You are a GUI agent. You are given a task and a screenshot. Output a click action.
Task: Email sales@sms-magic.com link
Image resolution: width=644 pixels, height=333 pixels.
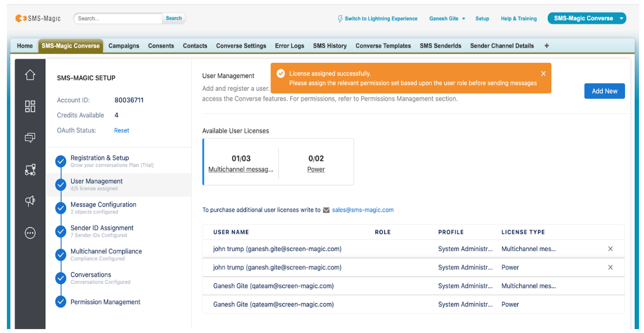click(x=363, y=210)
